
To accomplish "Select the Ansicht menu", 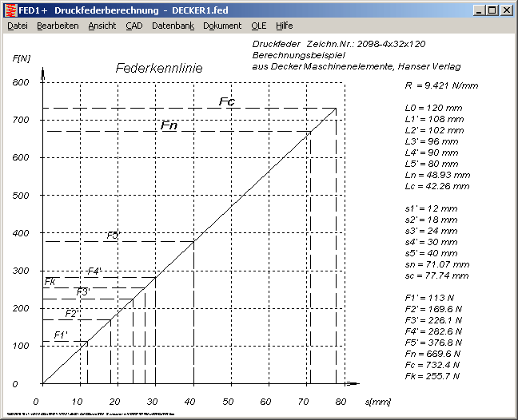I will [102, 26].
